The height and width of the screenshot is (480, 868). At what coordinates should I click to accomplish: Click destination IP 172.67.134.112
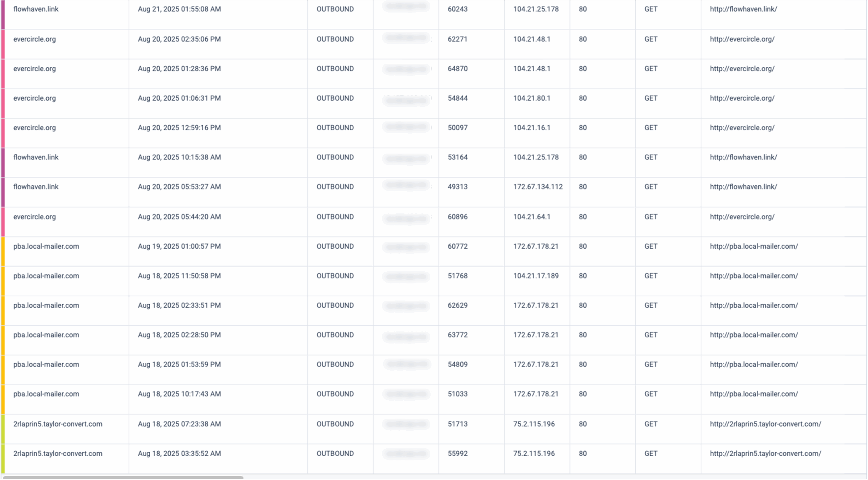(537, 187)
